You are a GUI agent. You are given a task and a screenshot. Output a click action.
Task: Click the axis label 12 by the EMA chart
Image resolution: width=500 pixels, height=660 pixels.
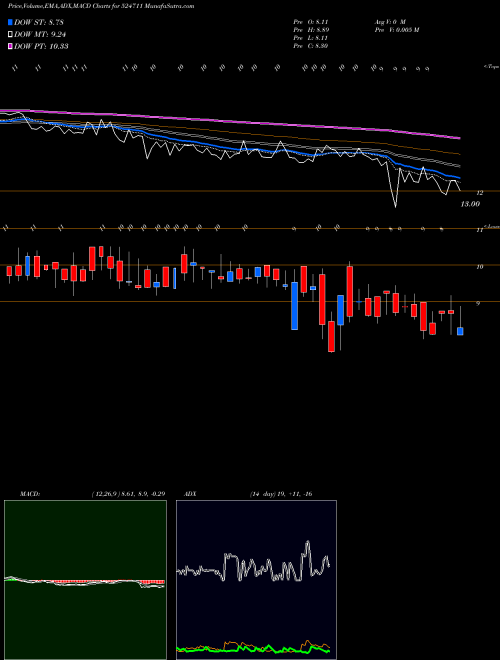pyautogui.click(x=479, y=193)
